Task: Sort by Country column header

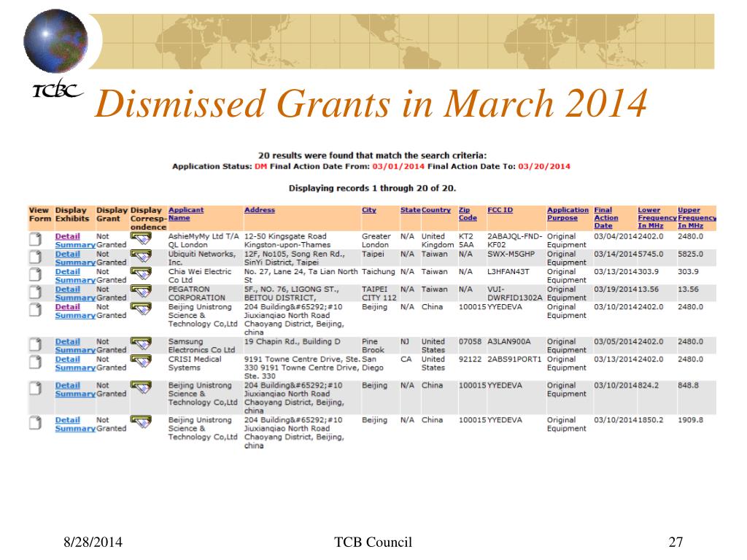Action: click(x=436, y=210)
